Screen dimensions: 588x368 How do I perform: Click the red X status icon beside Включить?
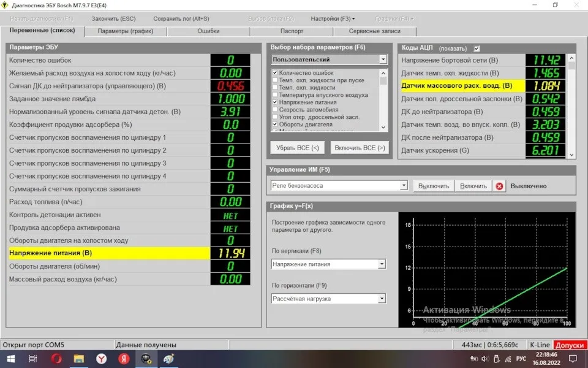[500, 186]
